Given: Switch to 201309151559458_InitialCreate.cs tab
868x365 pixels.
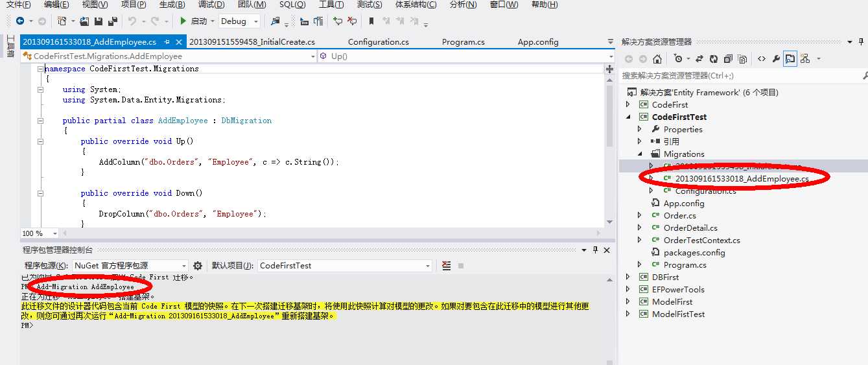Looking at the screenshot, I should click(252, 42).
